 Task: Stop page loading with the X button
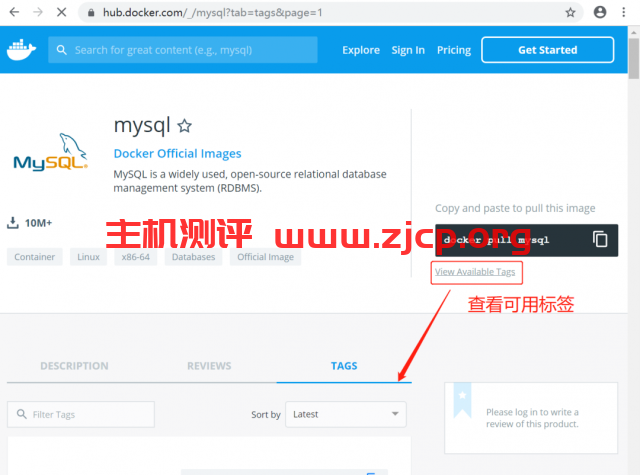click(x=62, y=12)
